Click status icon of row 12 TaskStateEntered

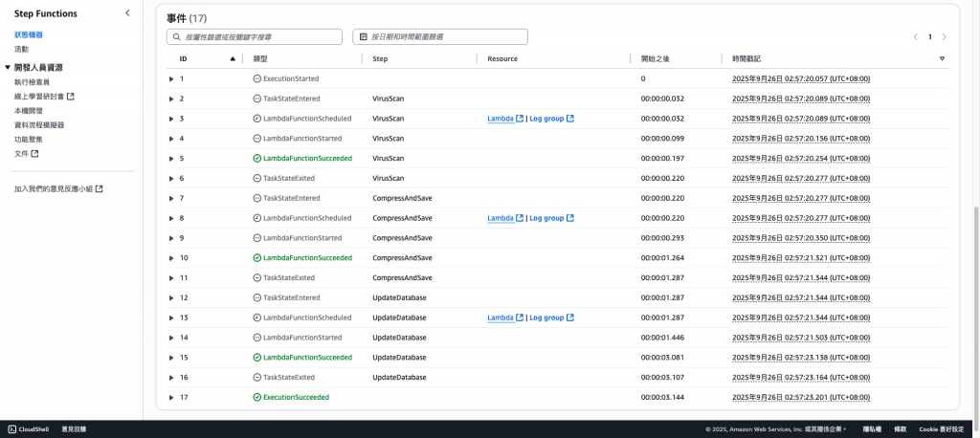point(256,298)
